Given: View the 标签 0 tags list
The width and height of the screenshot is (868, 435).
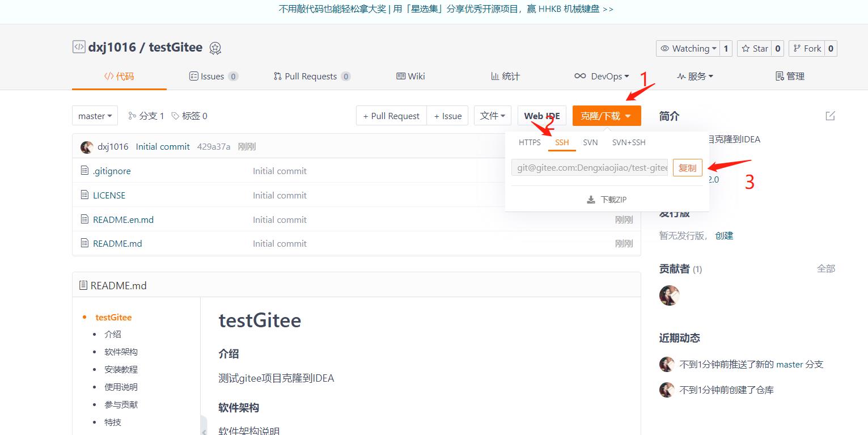Looking at the screenshot, I should pos(189,116).
